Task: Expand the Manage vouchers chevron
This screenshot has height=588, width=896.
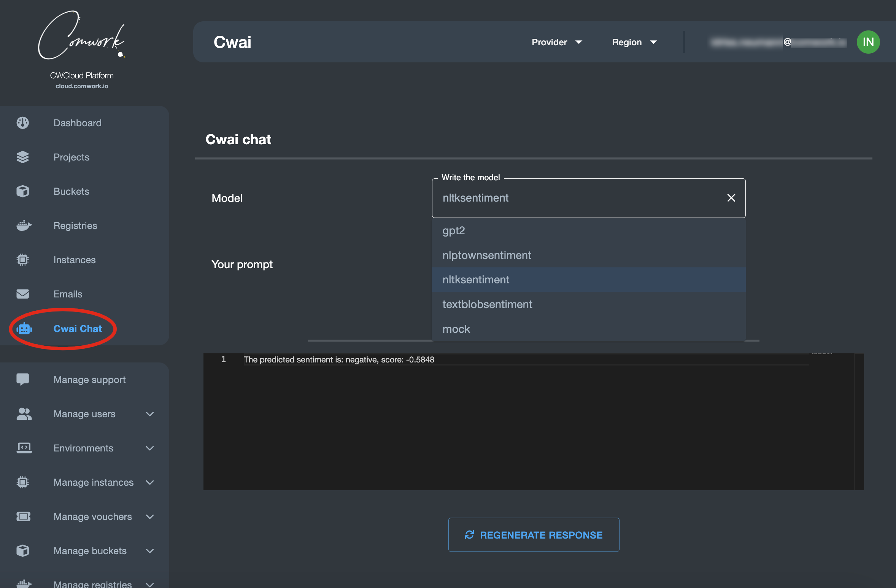Action: pyautogui.click(x=150, y=516)
